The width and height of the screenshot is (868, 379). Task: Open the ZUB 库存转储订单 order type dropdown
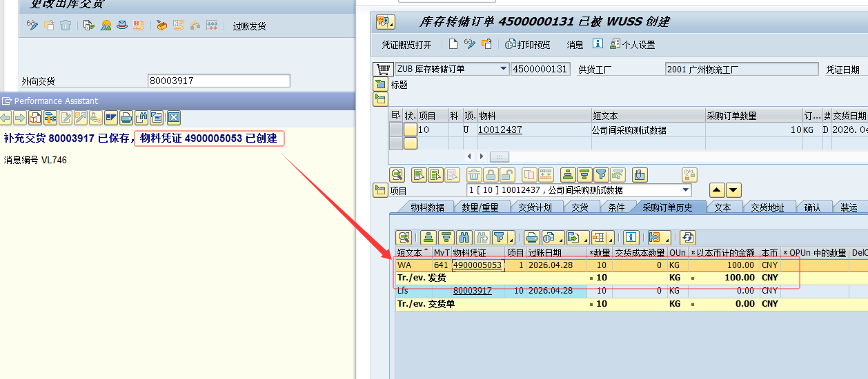coord(503,69)
